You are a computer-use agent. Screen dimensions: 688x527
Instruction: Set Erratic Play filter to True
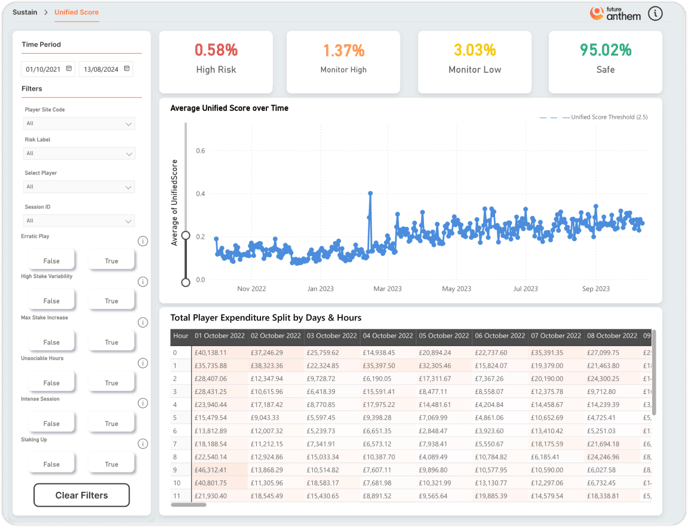pyautogui.click(x=112, y=261)
